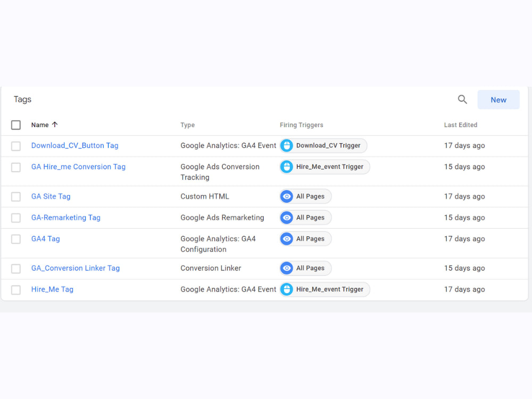Click the All Pages chip for GA Site Tag
Screen dimensions: 532x399
point(305,196)
